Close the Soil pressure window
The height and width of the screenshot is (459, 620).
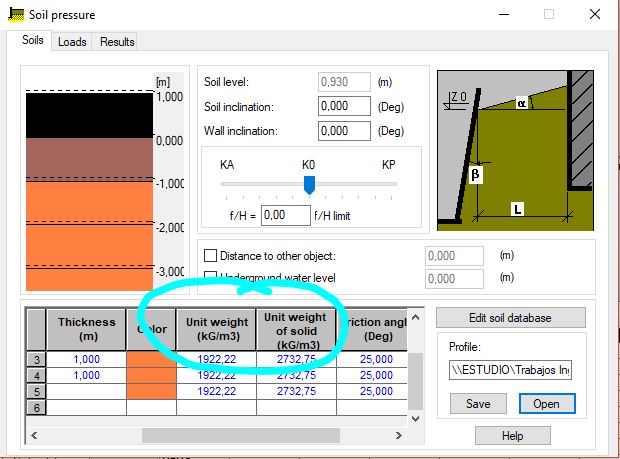pyautogui.click(x=595, y=15)
